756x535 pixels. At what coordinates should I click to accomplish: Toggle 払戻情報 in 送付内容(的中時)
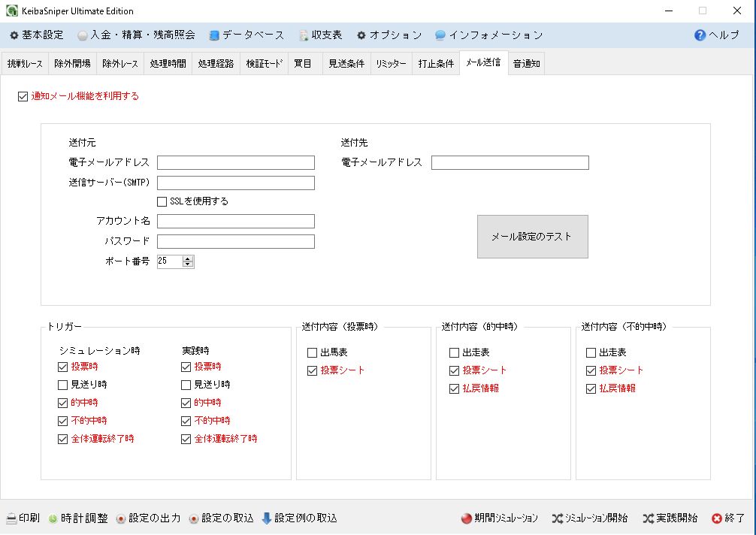point(454,388)
